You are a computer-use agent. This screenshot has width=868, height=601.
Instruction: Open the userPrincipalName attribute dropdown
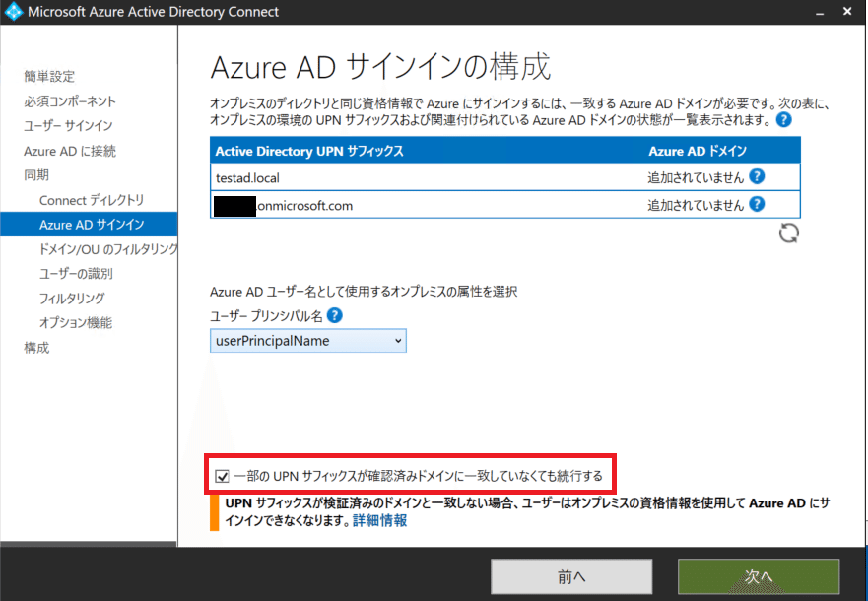coord(307,341)
